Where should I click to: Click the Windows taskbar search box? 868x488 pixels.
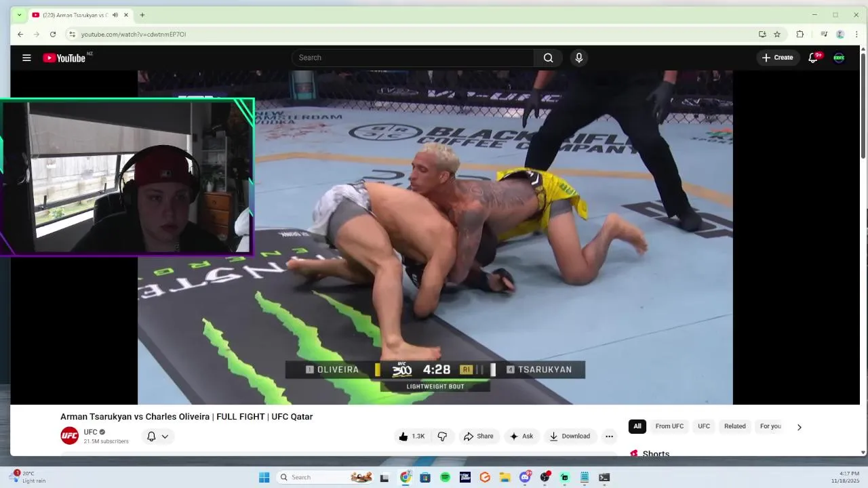[x=324, y=477]
